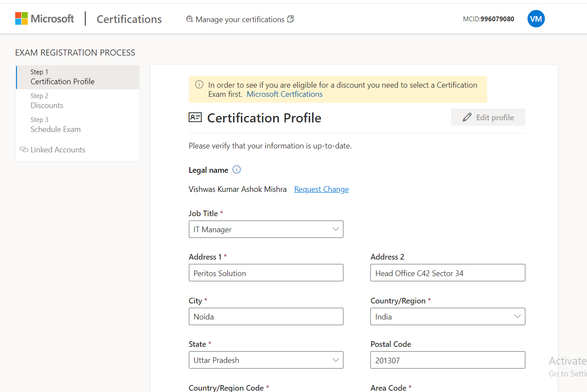Screen dimensions: 587x392
Task: Open the Job Title dropdown
Action: 266,229
